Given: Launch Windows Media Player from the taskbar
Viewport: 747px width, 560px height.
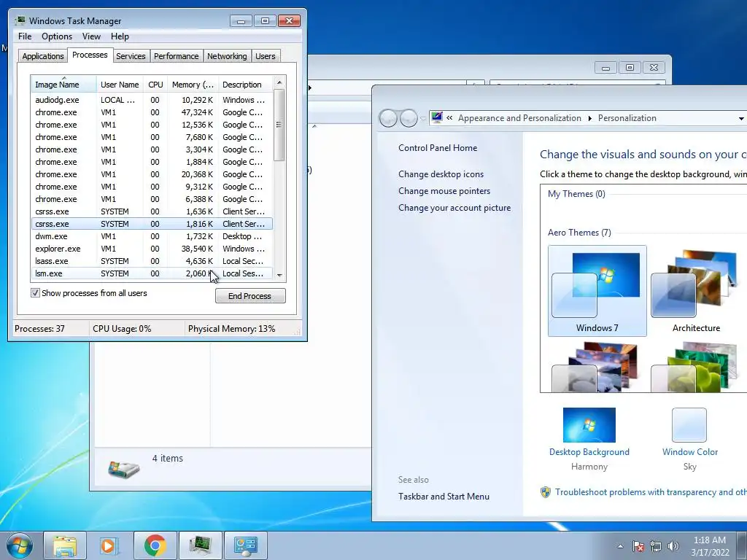Looking at the screenshot, I should 108,545.
